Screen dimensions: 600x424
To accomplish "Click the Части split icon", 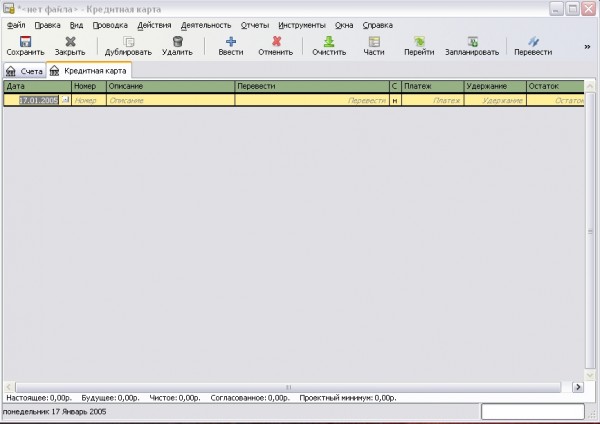I will [x=374, y=41].
